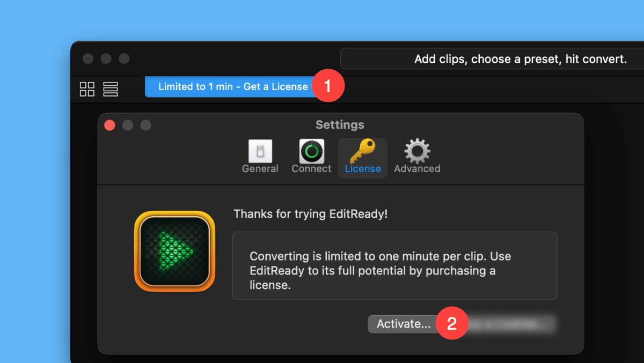Click the 'Converting is limited' message box

[x=394, y=265]
